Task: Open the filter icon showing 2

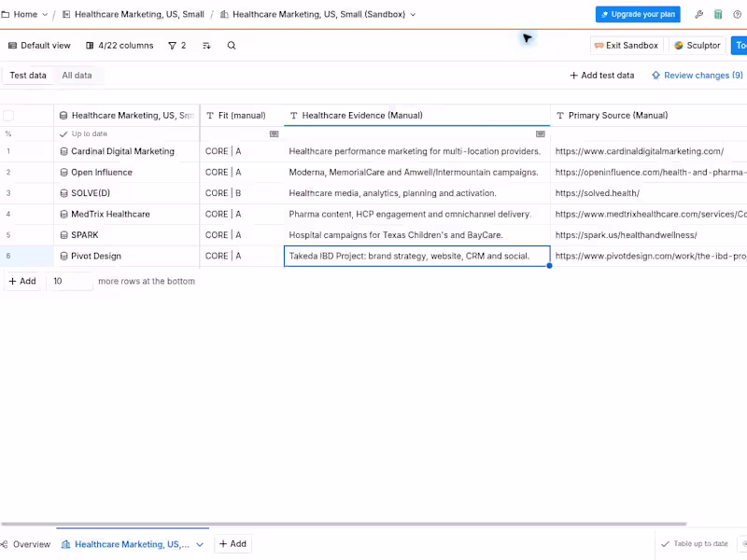Action: pos(177,46)
